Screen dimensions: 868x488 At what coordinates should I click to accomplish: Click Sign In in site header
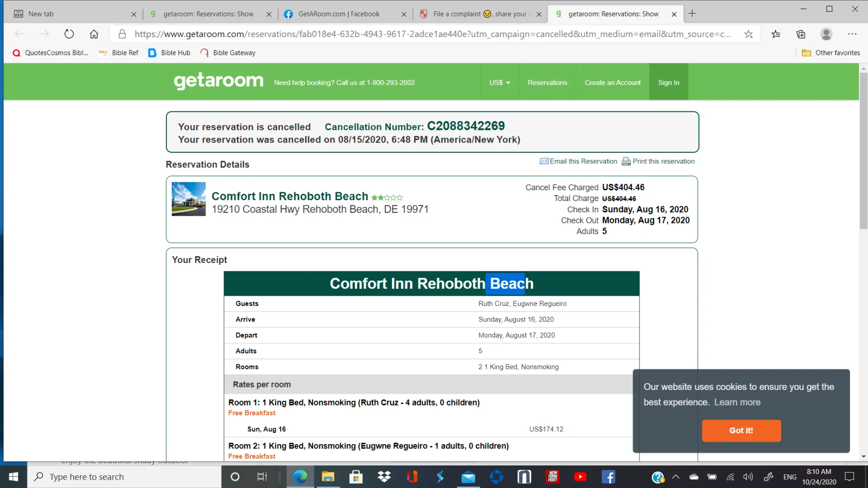[668, 82]
